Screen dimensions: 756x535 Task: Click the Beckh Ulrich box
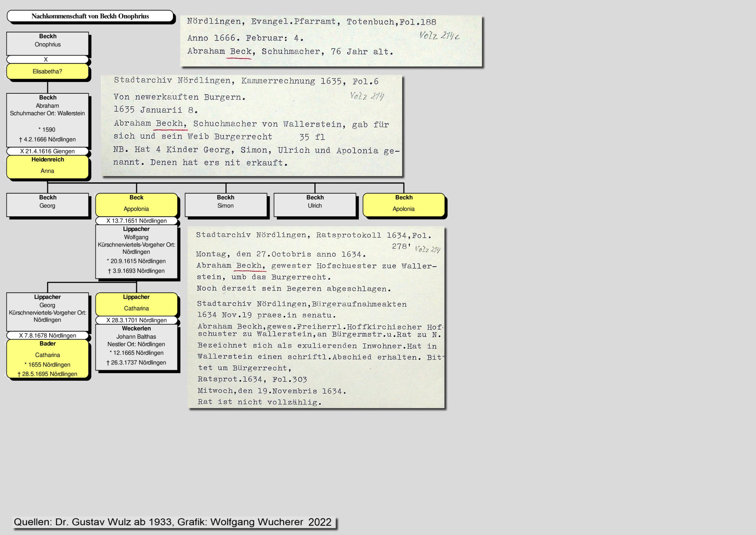coord(314,205)
